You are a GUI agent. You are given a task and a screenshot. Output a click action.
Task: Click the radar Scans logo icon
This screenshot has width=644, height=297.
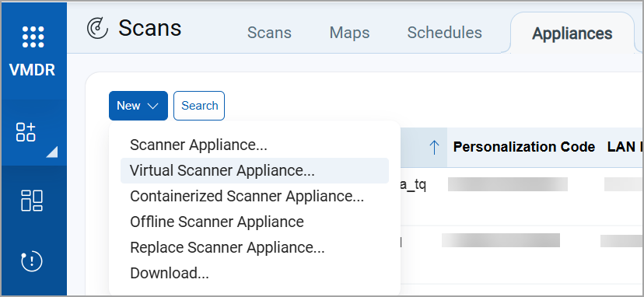[x=98, y=29]
